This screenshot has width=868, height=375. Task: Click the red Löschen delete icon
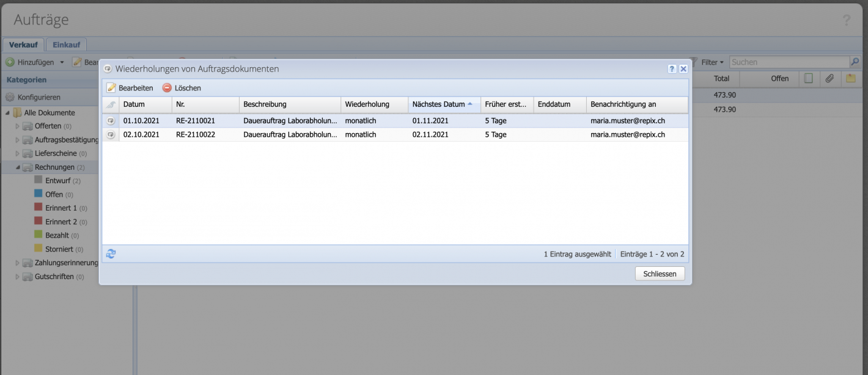click(x=166, y=87)
